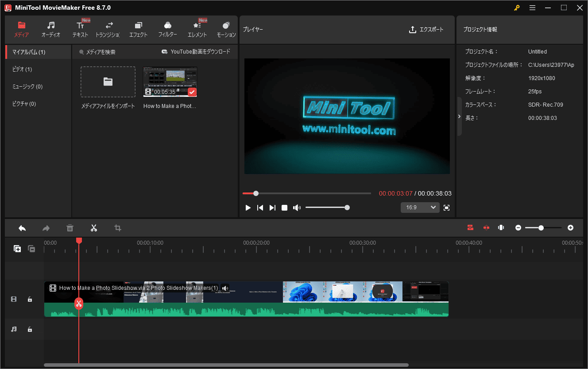
Task: Click the project name Untitled
Action: point(538,52)
